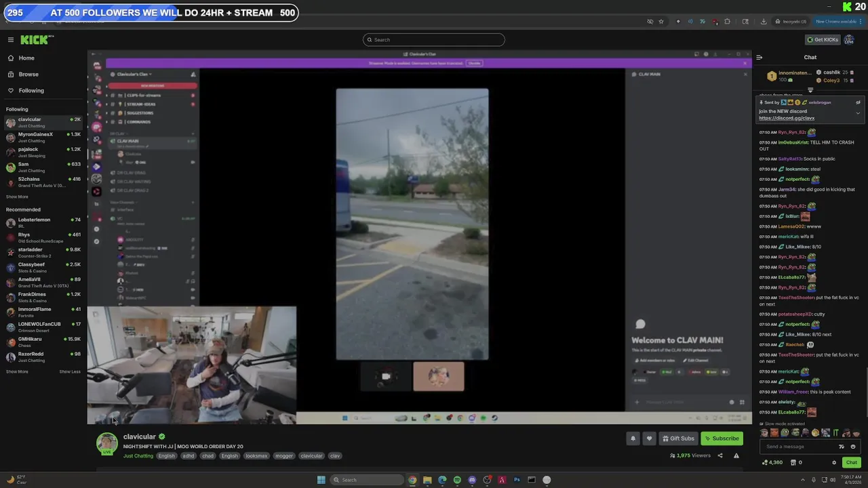Report stream using warning triangle icon
Screen dimensions: 868x488
tap(736, 455)
